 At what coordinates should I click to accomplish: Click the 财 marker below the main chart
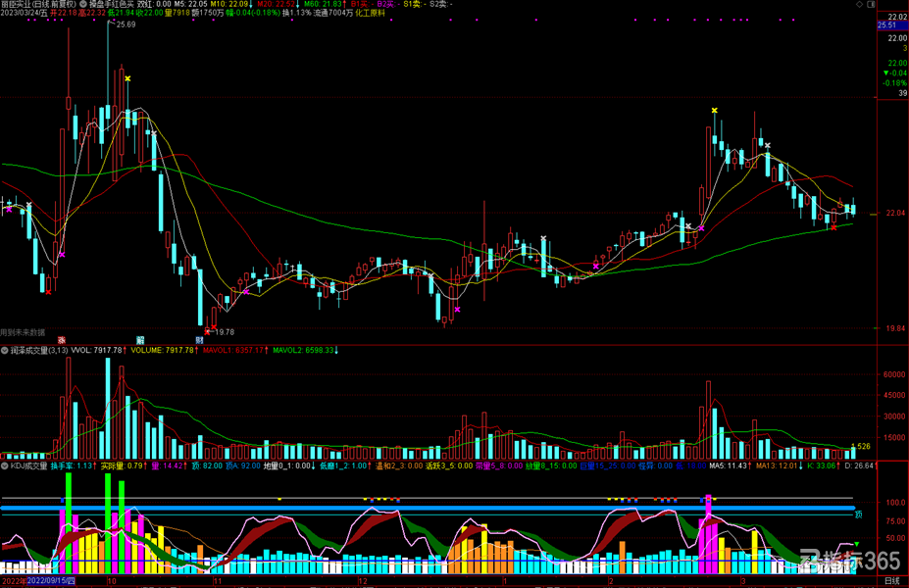click(199, 340)
